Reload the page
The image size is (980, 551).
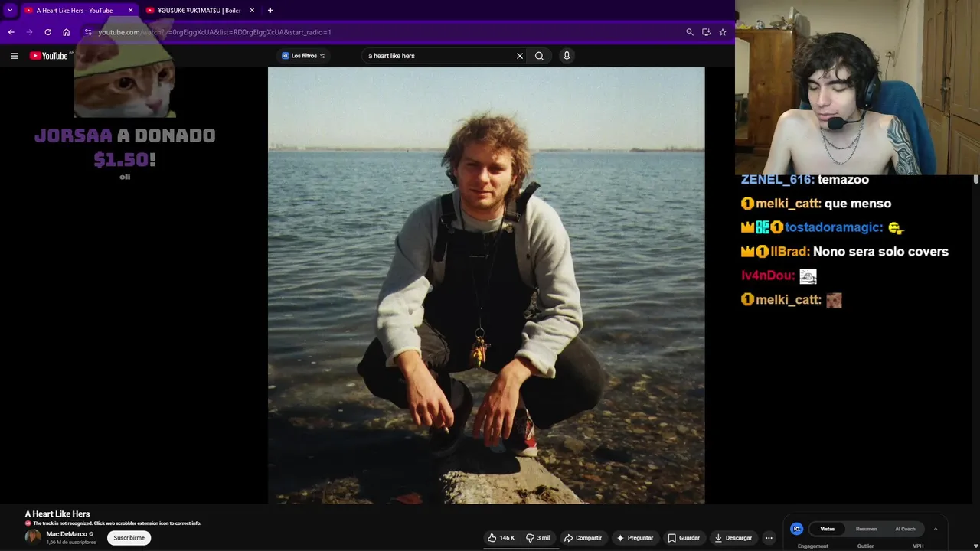tap(47, 32)
